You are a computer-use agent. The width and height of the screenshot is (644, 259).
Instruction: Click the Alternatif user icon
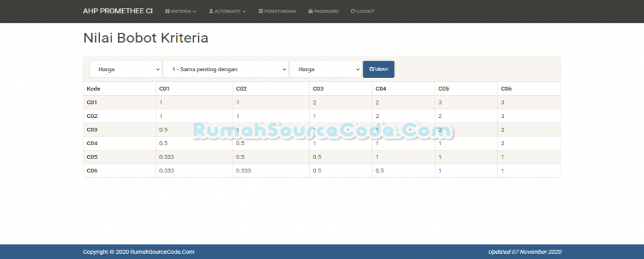click(x=211, y=11)
